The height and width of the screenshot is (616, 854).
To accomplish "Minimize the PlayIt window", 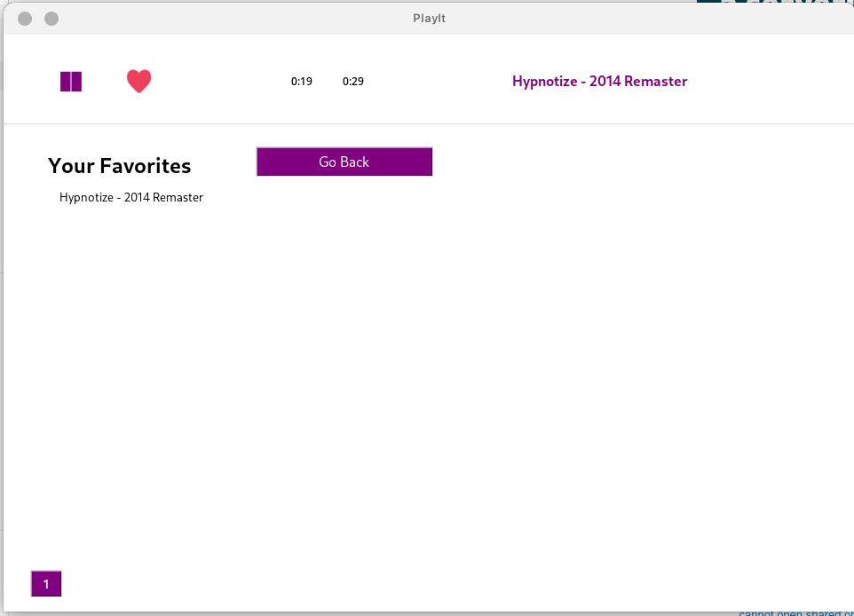I will [51, 18].
